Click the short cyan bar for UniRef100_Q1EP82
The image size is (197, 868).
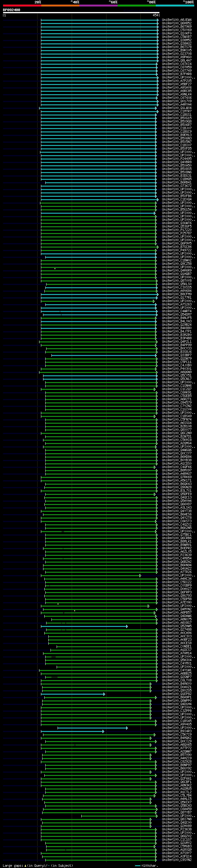[73, 694]
